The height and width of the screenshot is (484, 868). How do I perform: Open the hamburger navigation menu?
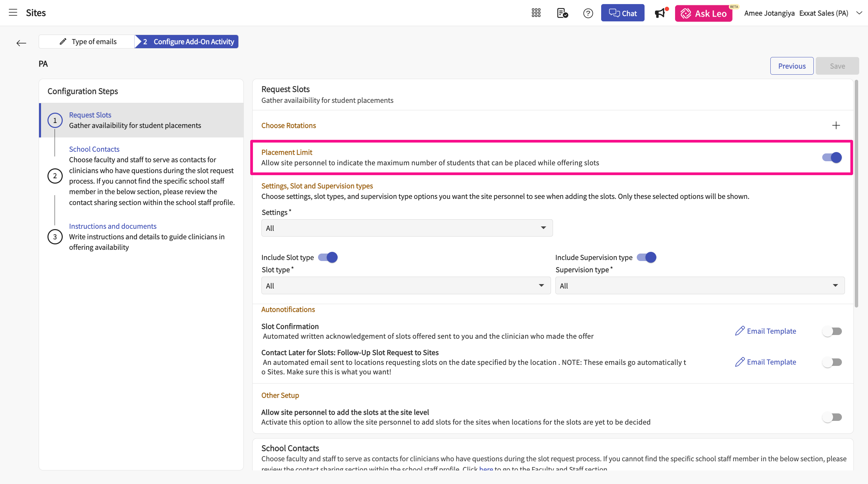(x=13, y=13)
